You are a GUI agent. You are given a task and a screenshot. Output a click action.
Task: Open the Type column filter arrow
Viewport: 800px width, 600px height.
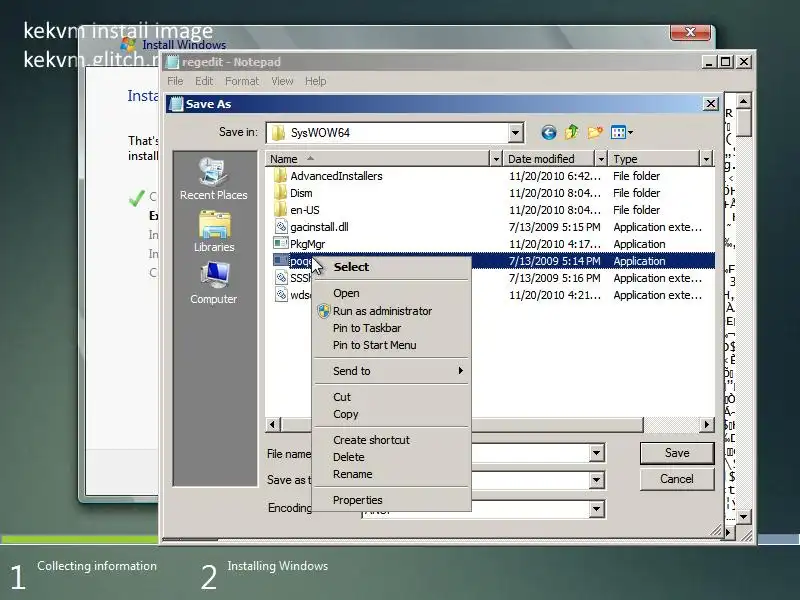tap(706, 159)
